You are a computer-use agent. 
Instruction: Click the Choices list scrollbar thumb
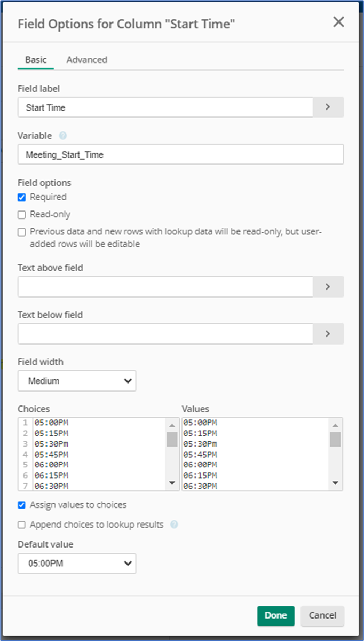click(172, 439)
